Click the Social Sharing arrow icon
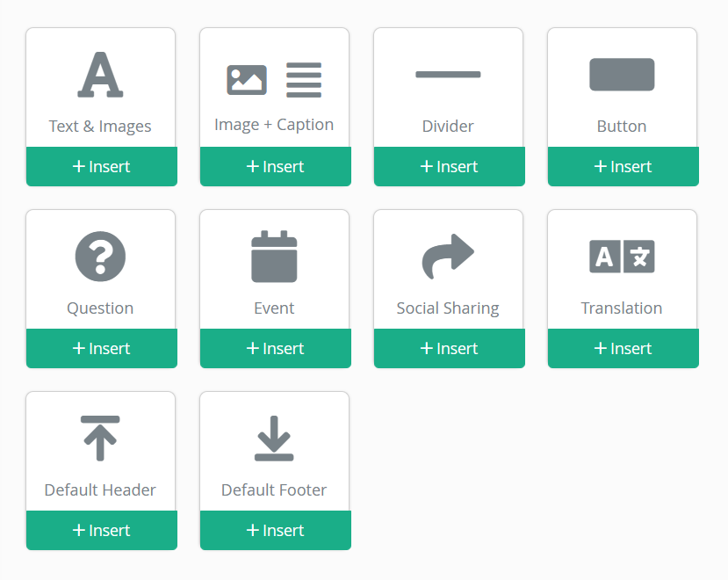 [448, 257]
